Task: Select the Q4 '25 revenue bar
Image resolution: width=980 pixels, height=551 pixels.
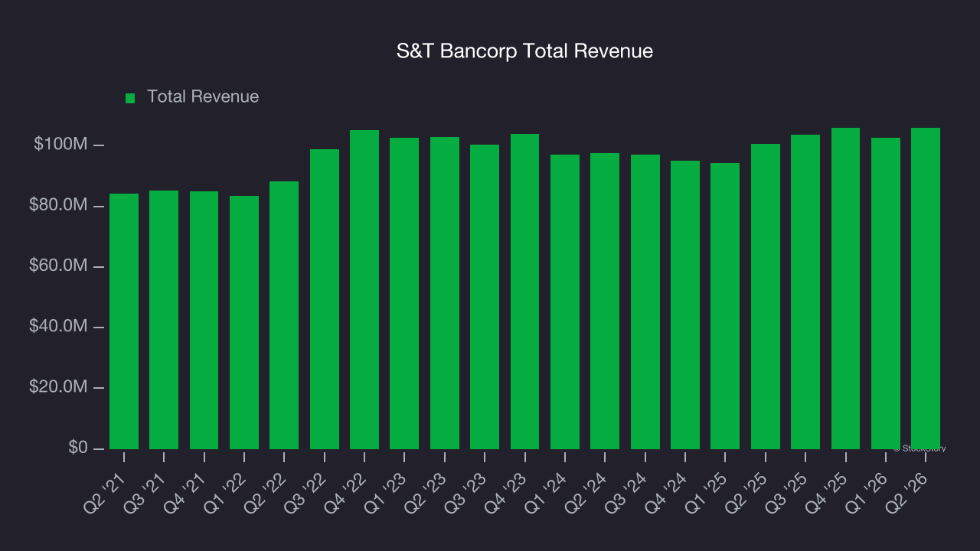Action: [x=846, y=289]
